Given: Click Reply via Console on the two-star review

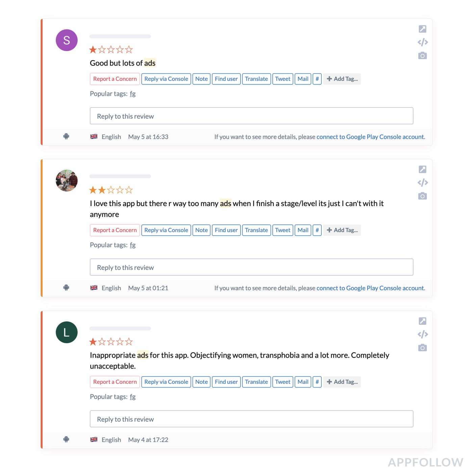Looking at the screenshot, I should click(x=166, y=230).
